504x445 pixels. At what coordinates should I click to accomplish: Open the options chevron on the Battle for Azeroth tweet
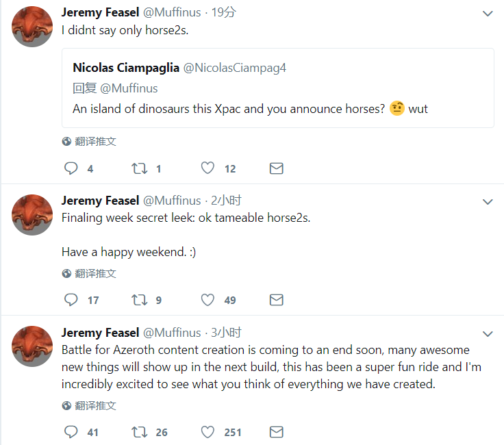click(488, 333)
